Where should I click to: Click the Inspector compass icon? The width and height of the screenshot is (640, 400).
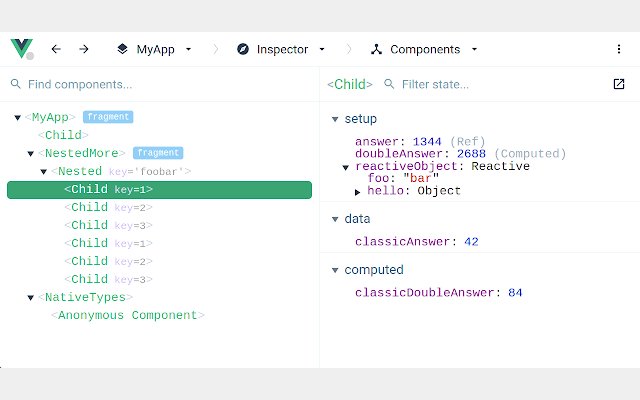point(243,49)
